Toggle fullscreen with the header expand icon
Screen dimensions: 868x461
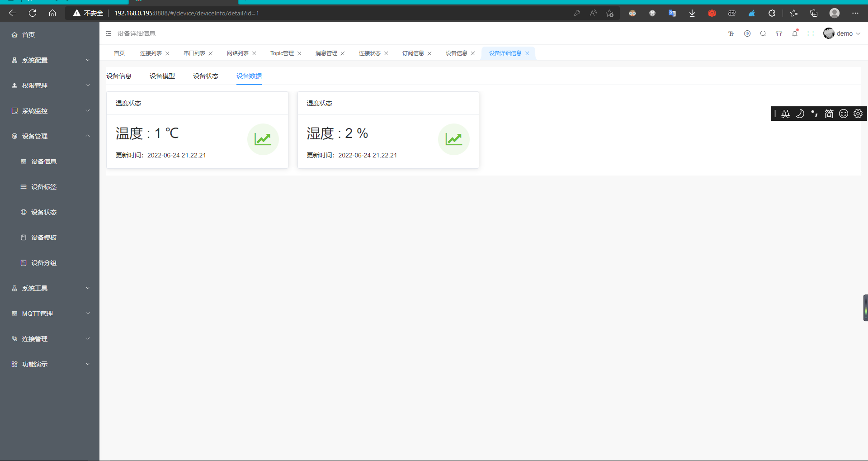811,33
